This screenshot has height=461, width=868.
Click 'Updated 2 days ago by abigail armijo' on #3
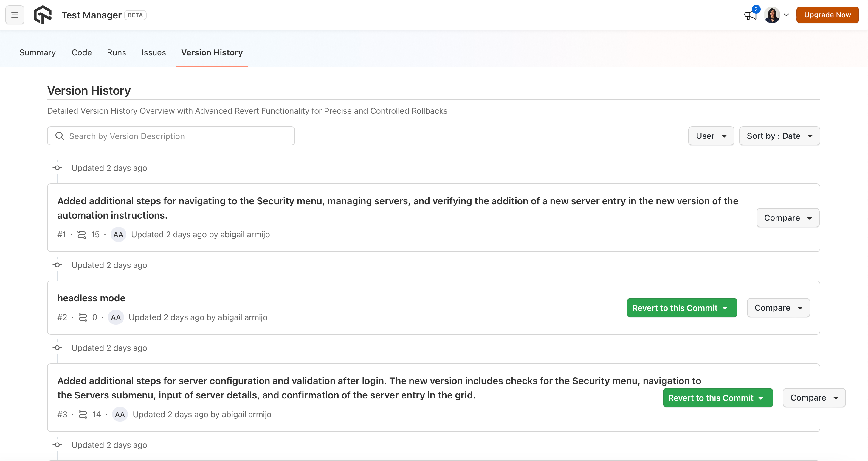pos(202,414)
